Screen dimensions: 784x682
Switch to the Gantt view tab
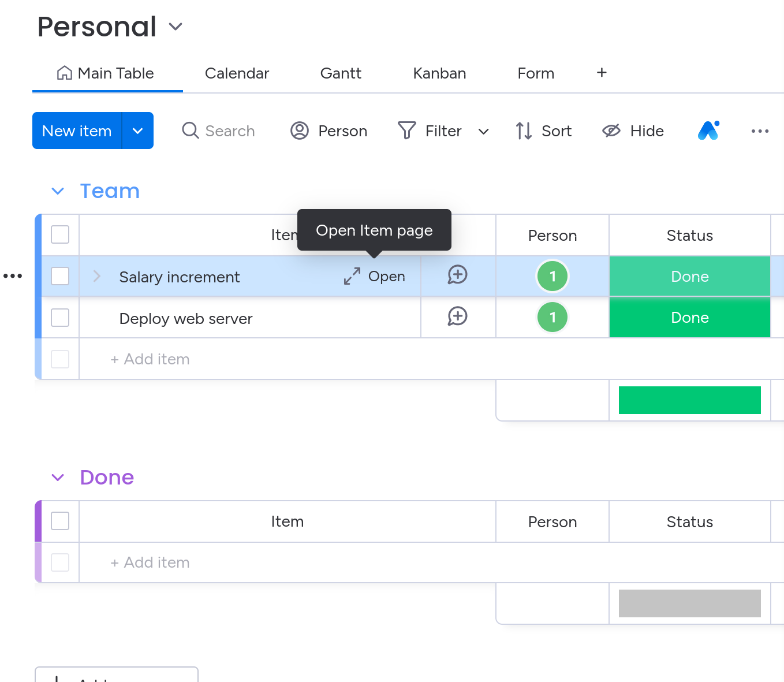click(x=341, y=73)
